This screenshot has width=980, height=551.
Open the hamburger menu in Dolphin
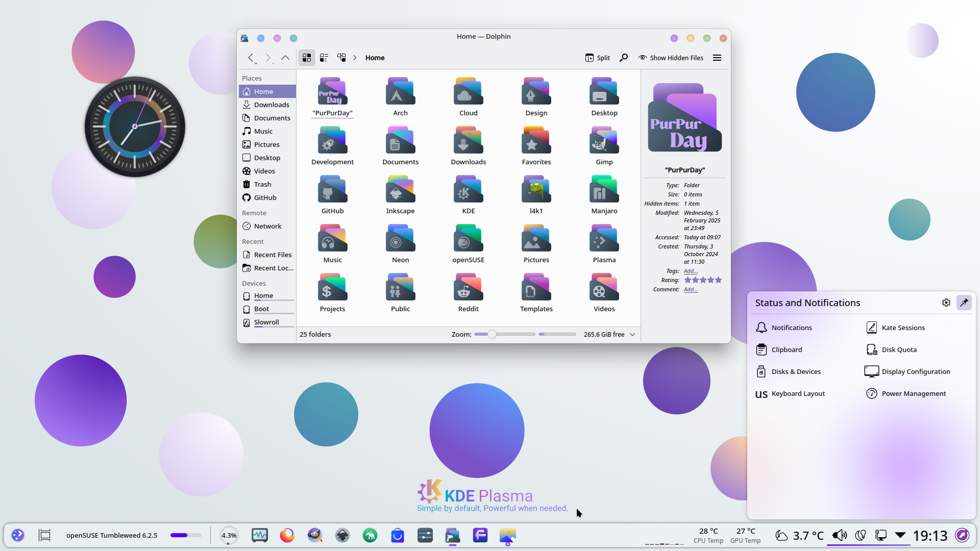pos(717,58)
